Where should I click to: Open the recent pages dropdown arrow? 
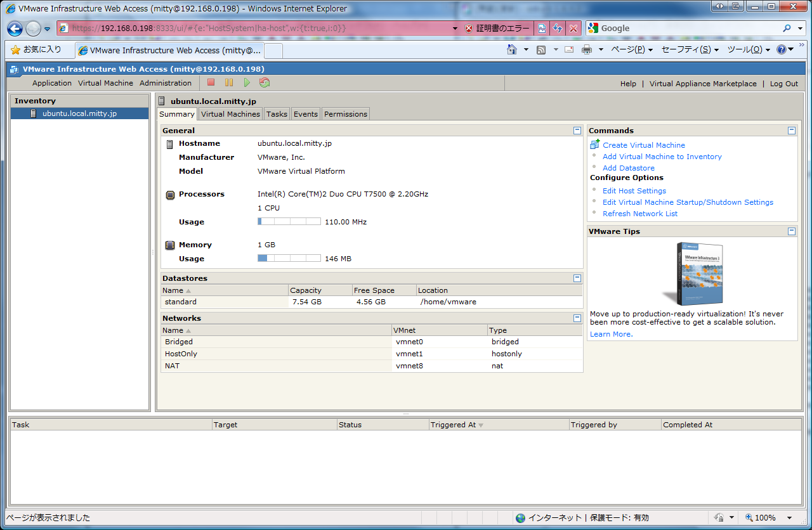click(47, 29)
